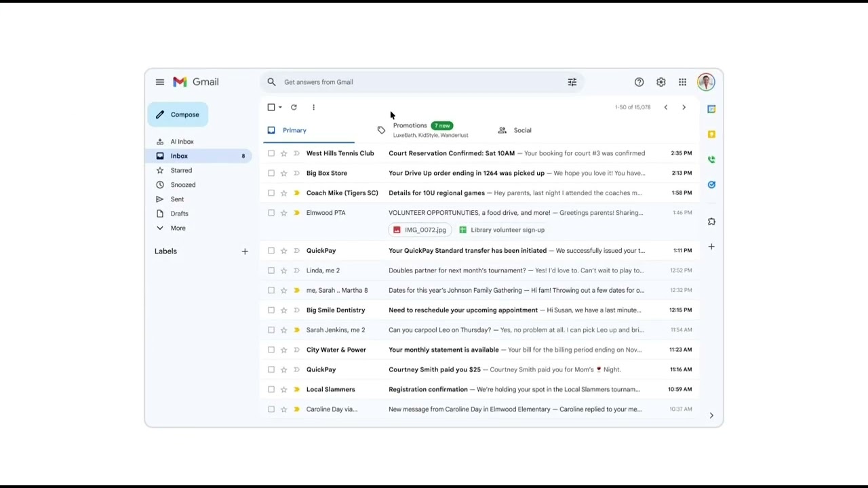
Task: Star the West Hills Tennis Club email
Action: [x=284, y=153]
